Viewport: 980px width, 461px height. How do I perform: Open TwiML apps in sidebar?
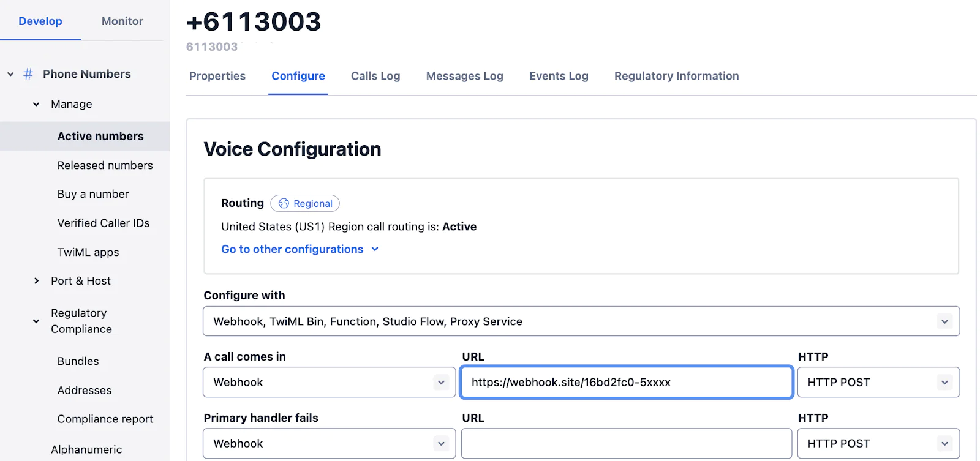click(x=88, y=252)
